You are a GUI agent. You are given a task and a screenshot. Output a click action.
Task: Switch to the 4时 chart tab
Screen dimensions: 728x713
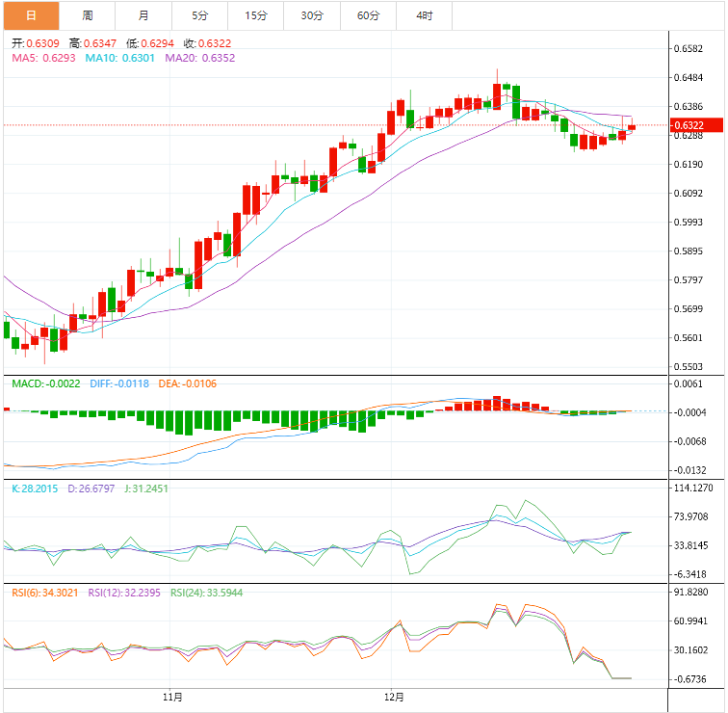pos(425,15)
